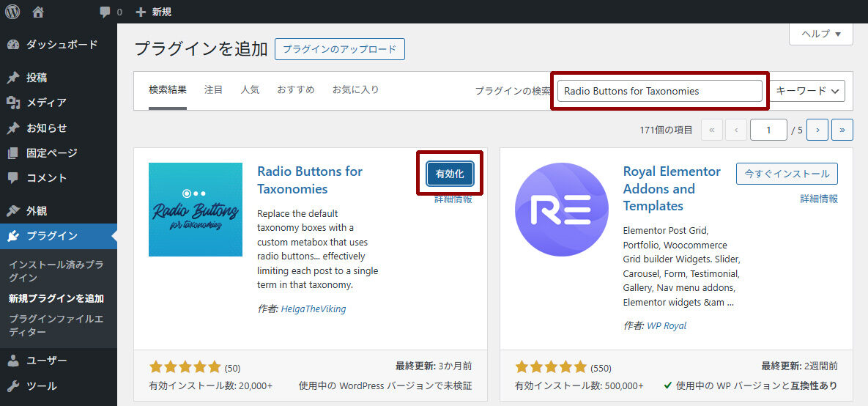
Task: Open Royal Elementor Addons and Templates title
Action: [x=672, y=189]
